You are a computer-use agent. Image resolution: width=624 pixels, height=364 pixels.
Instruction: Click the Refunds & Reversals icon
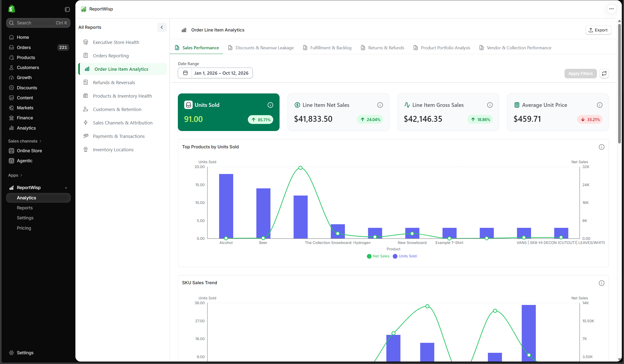pyautogui.click(x=86, y=82)
